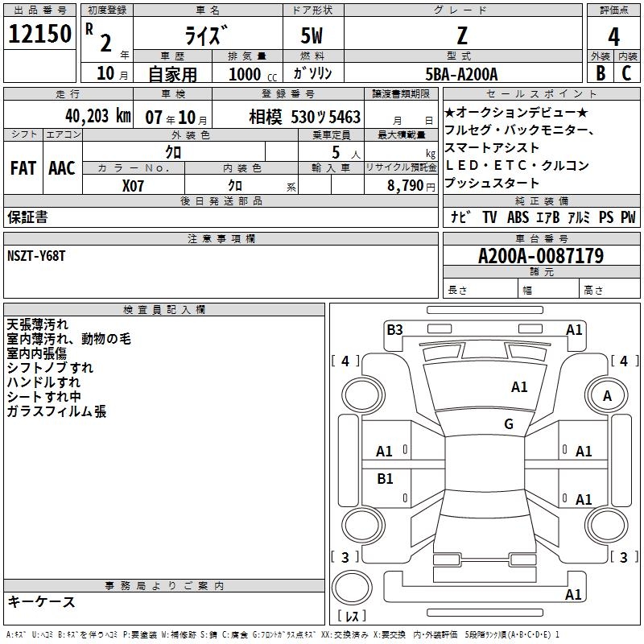Click the header "車台番号"
The width and height of the screenshot is (644, 644).
(x=541, y=238)
